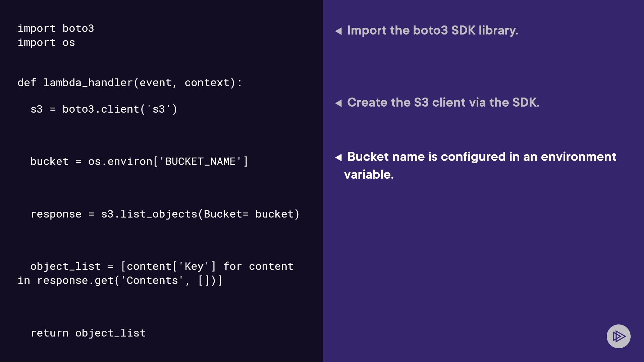Viewport: 644px width, 362px height.
Task: Click the triangle bullet beside "Create the S3 client"
Action: click(x=338, y=103)
